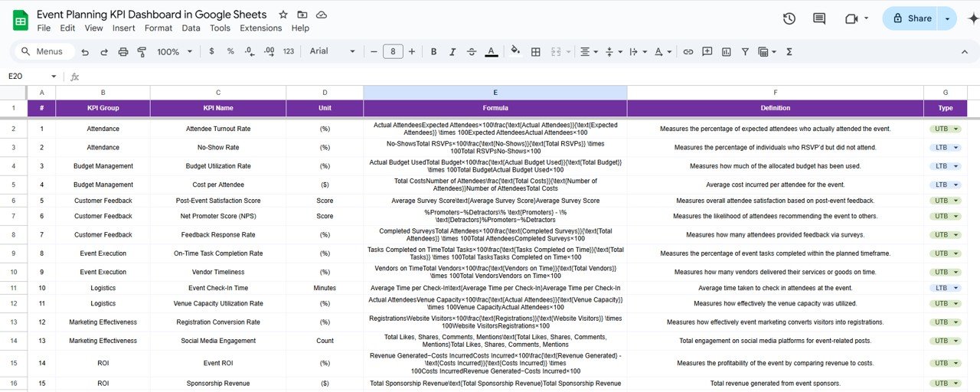
Task: Click the E20 name box
Action: click(x=26, y=77)
